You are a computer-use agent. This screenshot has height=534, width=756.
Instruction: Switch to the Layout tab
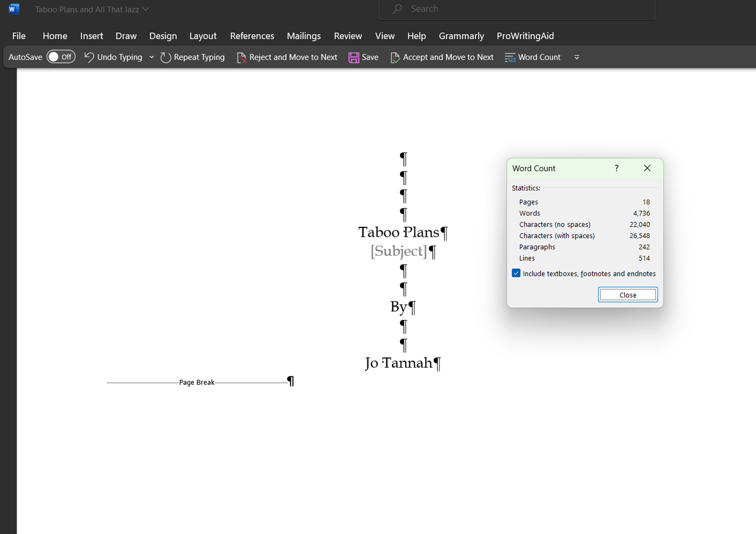coord(203,36)
